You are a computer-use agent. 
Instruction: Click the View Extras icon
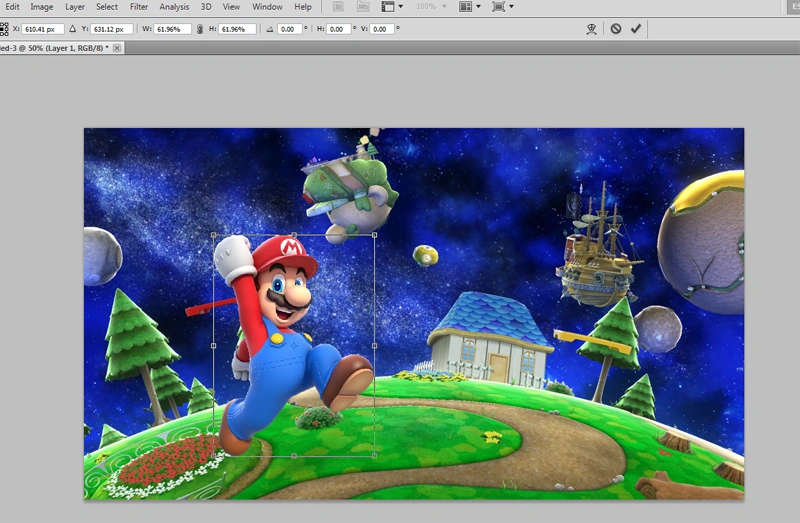pyautogui.click(x=390, y=7)
